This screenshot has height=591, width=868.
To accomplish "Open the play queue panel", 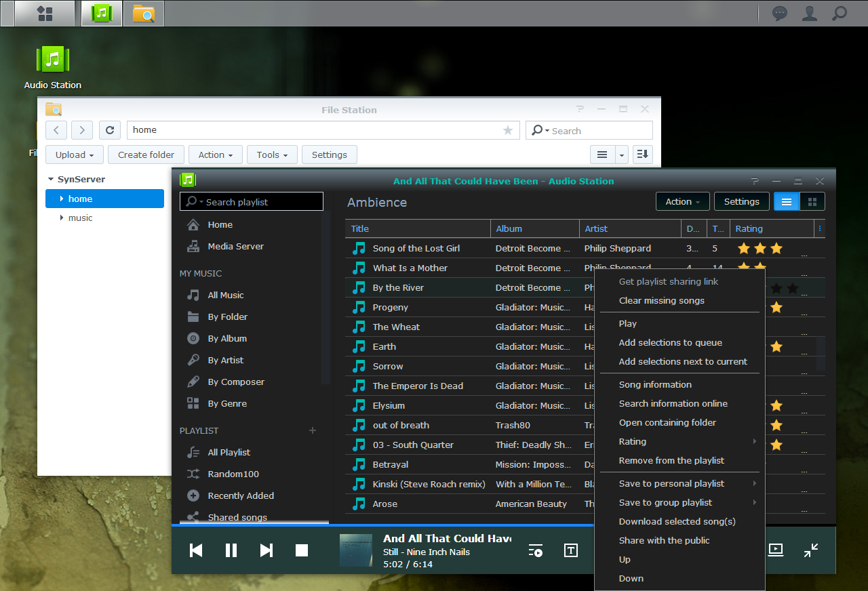I will (536, 550).
